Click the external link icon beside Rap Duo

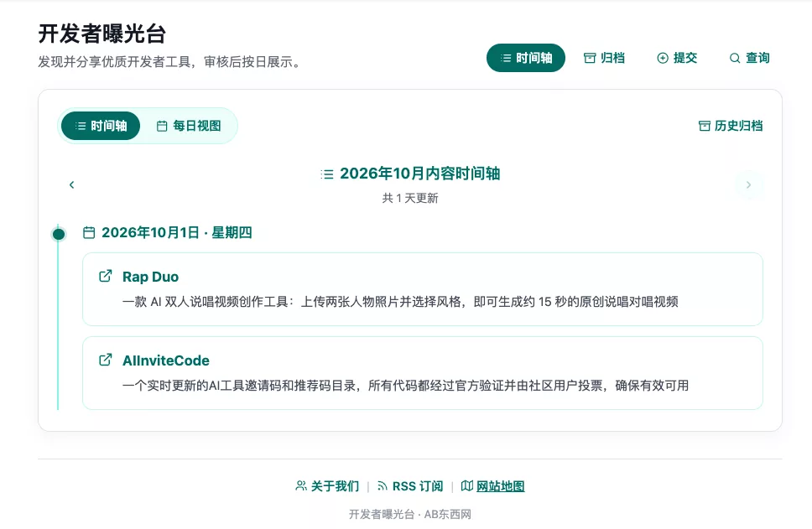[x=105, y=277]
